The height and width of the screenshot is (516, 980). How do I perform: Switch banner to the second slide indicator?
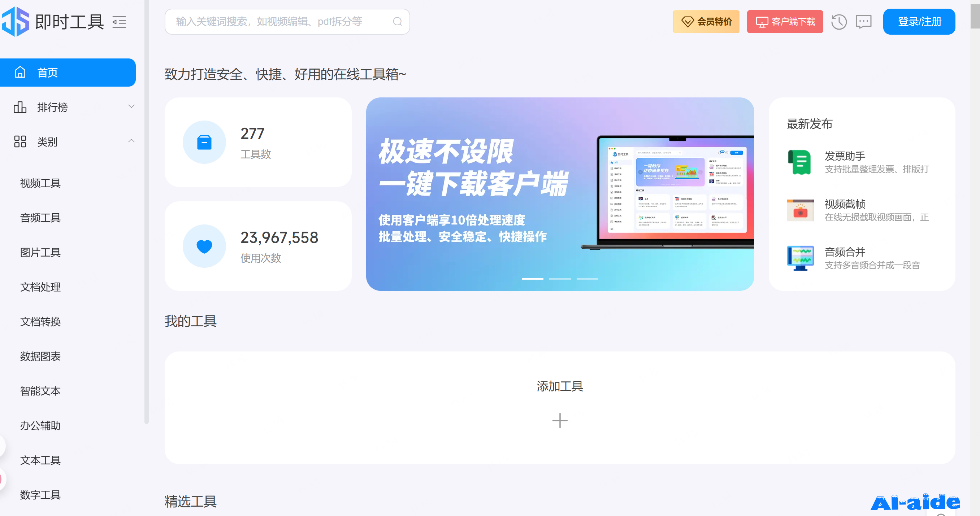point(560,279)
